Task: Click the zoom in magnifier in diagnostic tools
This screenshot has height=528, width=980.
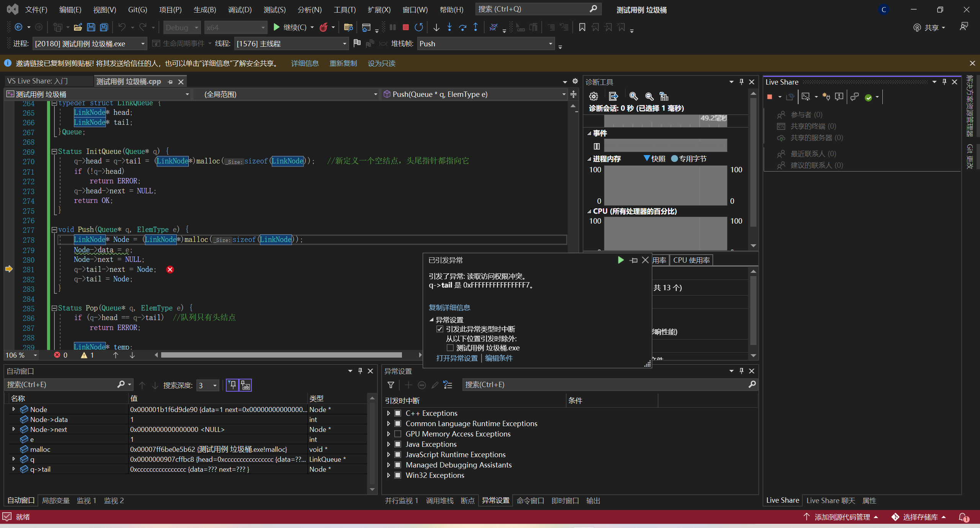Action: (x=633, y=96)
